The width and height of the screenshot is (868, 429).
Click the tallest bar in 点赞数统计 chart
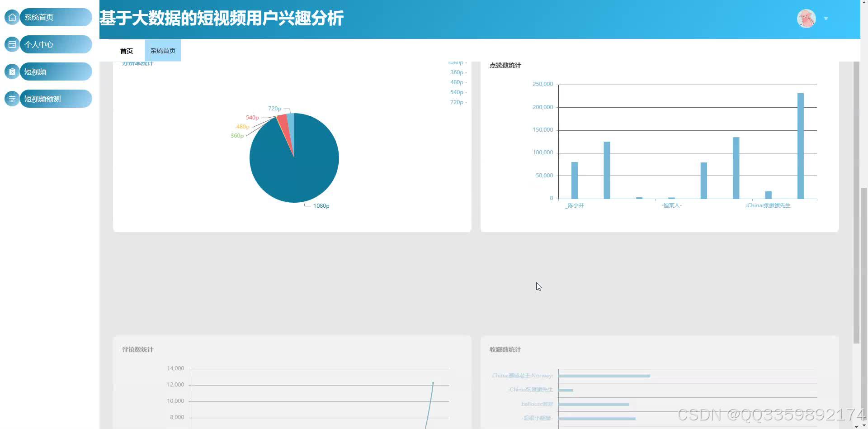tap(801, 146)
